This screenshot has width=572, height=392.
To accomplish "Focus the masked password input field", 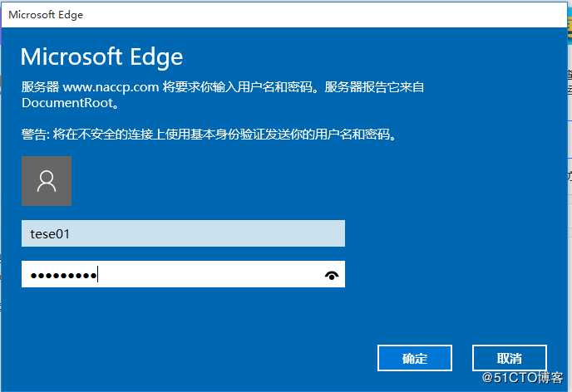I will coord(183,274).
